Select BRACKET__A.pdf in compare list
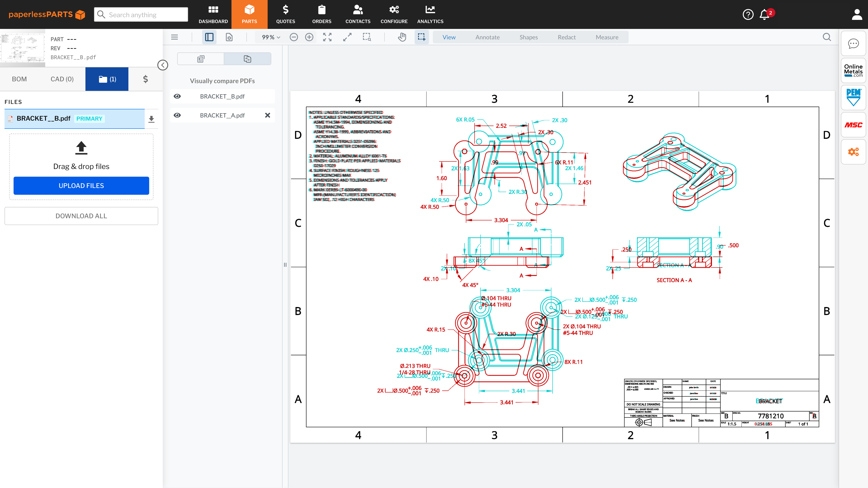 point(222,115)
